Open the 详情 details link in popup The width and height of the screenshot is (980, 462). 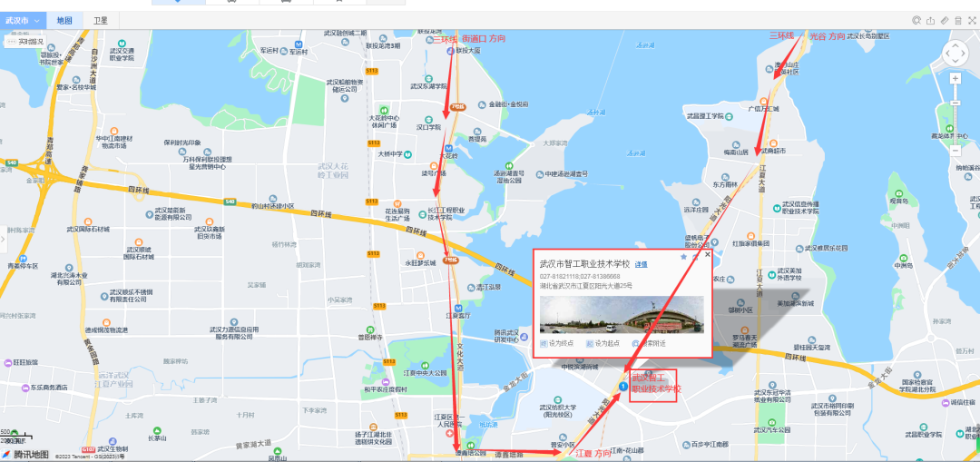pyautogui.click(x=641, y=264)
